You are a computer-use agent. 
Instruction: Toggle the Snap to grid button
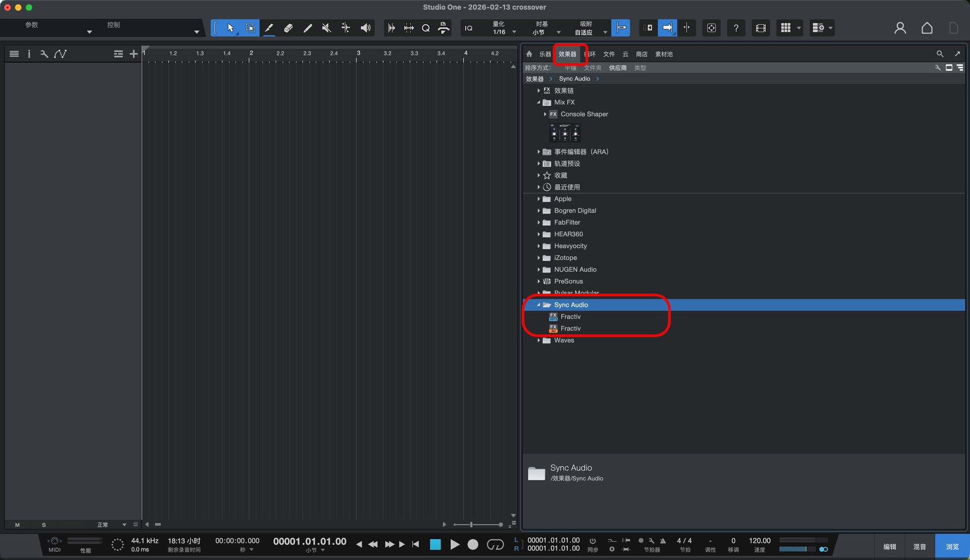coord(620,28)
